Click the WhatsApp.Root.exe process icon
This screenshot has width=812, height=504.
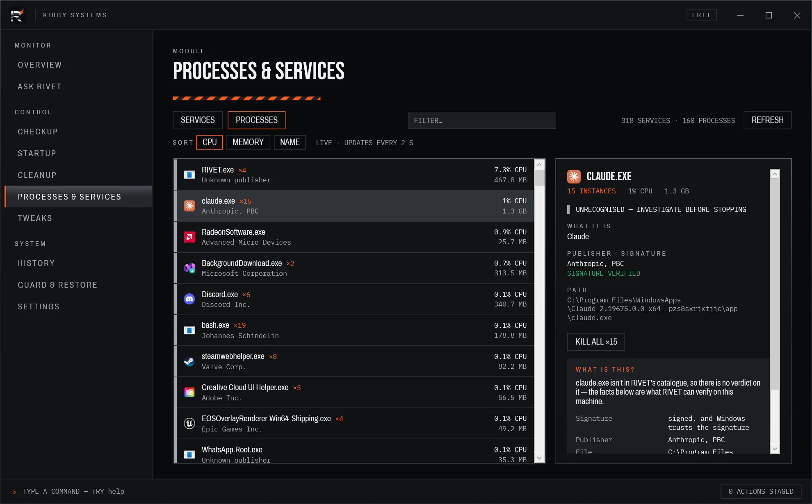click(x=189, y=454)
